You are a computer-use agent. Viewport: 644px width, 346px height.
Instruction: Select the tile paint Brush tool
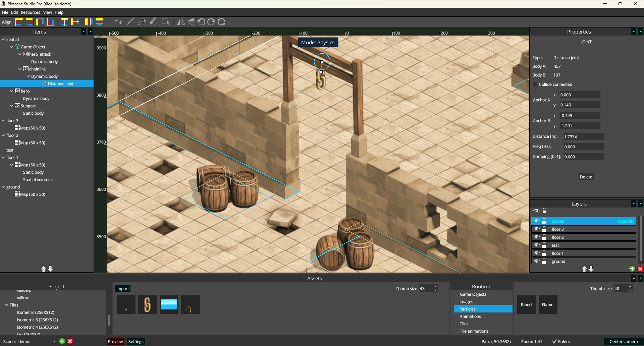click(x=131, y=22)
